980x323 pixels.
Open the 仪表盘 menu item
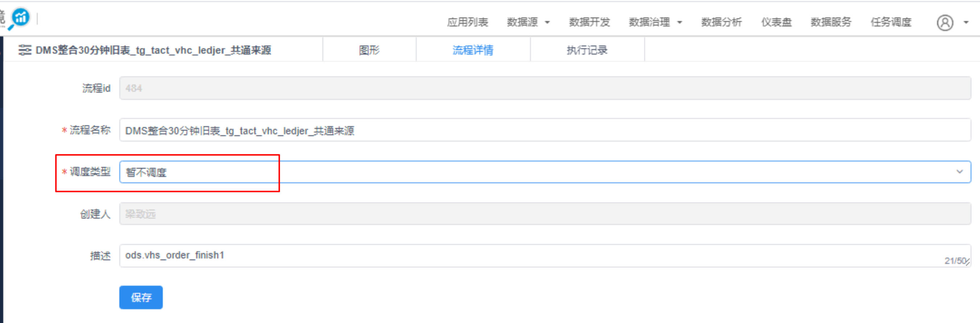[x=777, y=22]
